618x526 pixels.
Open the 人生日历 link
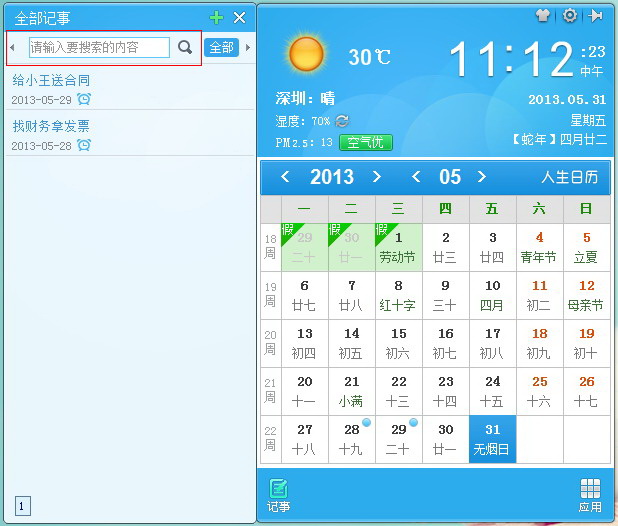(569, 177)
